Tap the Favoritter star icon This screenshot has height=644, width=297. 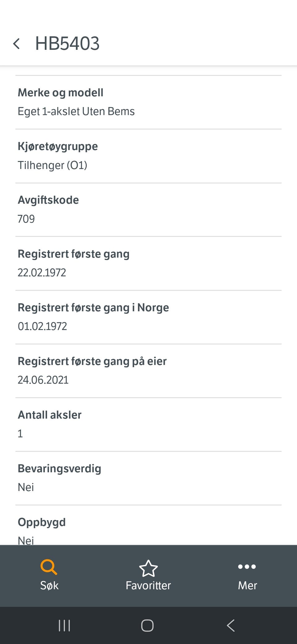148,568
